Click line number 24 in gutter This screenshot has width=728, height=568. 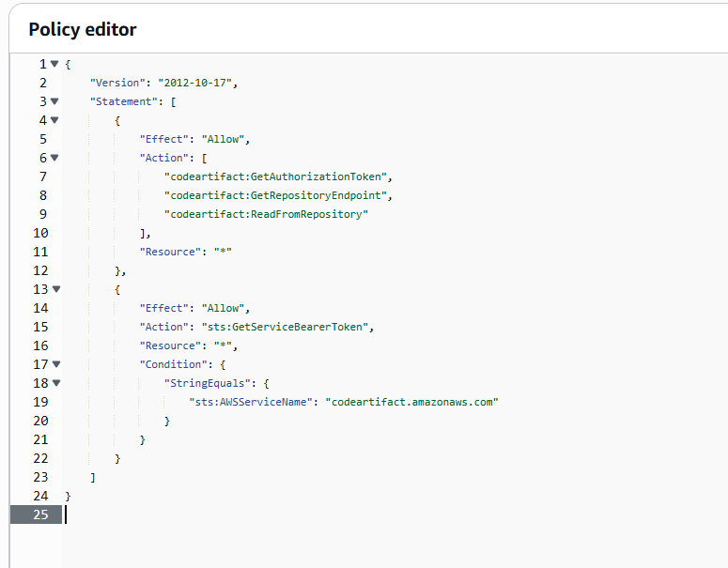pyautogui.click(x=40, y=496)
